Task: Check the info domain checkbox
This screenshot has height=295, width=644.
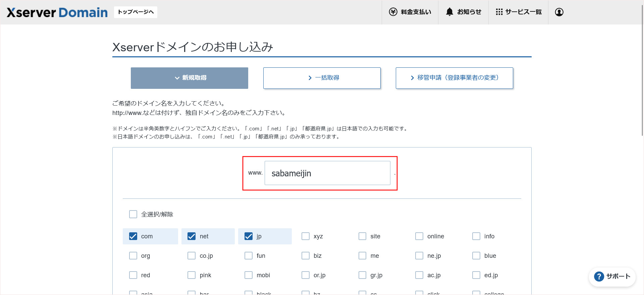Action: click(476, 236)
